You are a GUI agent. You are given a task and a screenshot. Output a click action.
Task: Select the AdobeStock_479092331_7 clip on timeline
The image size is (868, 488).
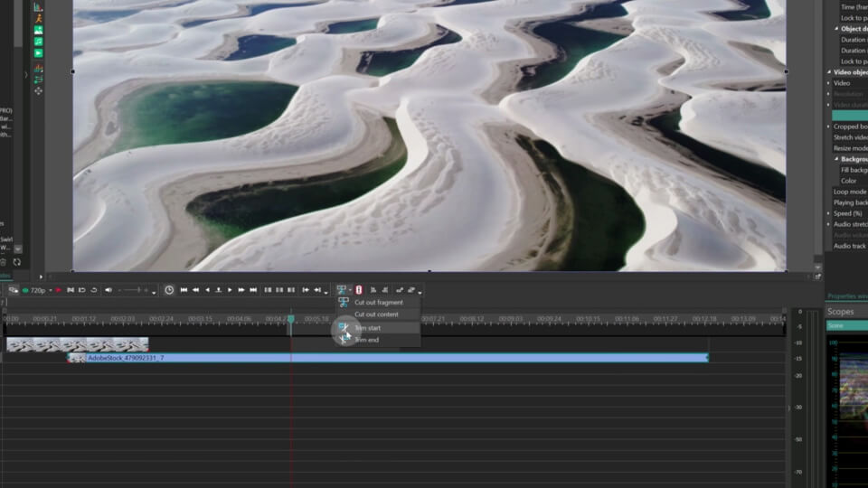388,358
